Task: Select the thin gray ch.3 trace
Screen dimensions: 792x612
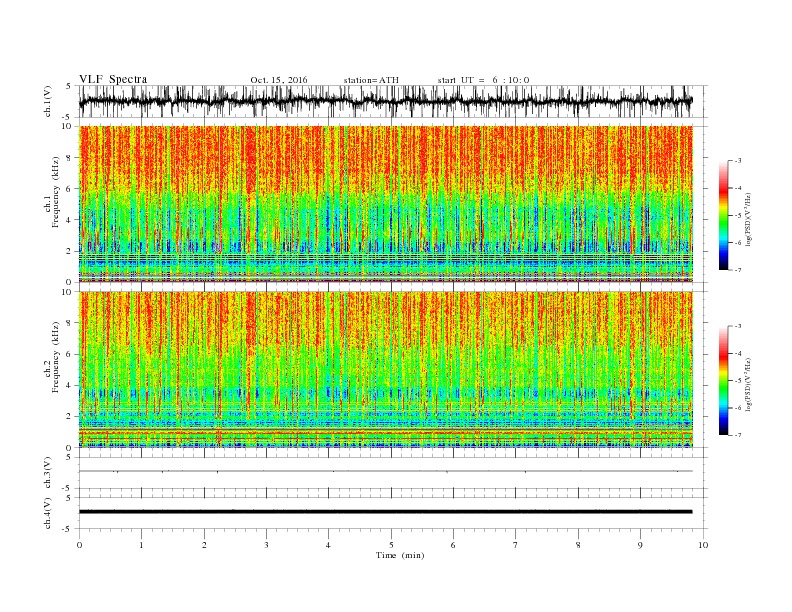Action: (386, 471)
